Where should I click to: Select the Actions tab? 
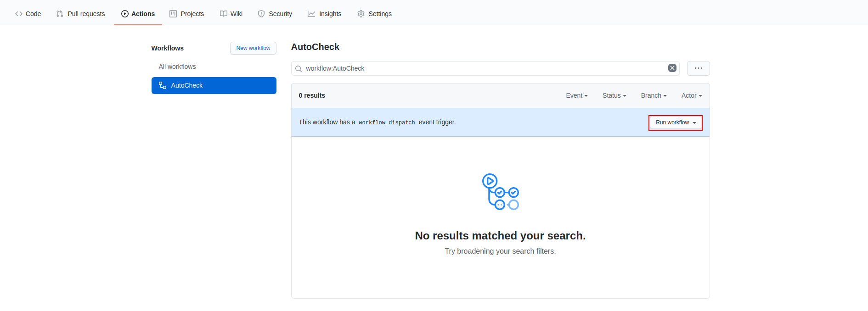[138, 14]
